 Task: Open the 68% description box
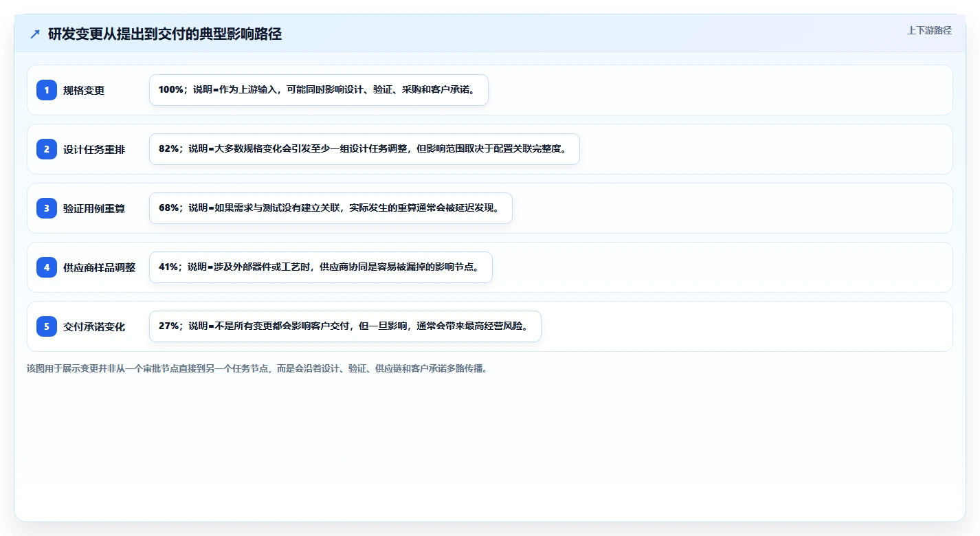tap(331, 208)
